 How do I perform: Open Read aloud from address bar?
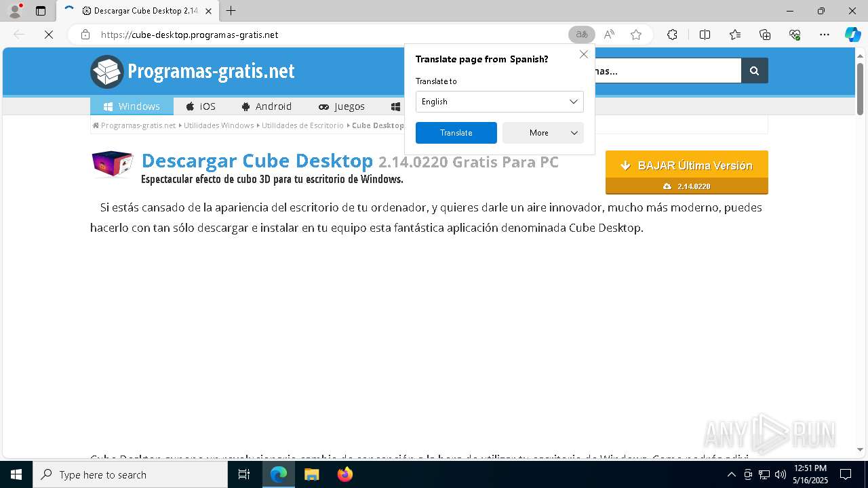(x=609, y=35)
